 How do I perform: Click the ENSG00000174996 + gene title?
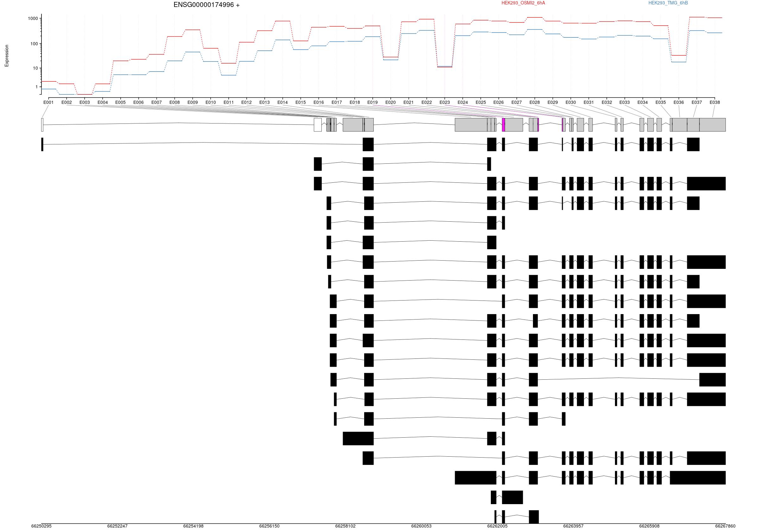tap(206, 5)
